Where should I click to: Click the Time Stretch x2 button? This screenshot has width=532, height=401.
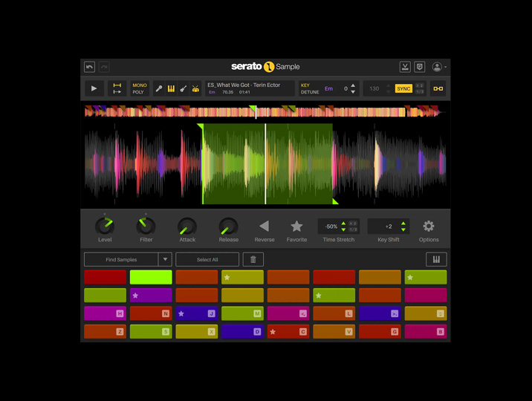point(353,223)
